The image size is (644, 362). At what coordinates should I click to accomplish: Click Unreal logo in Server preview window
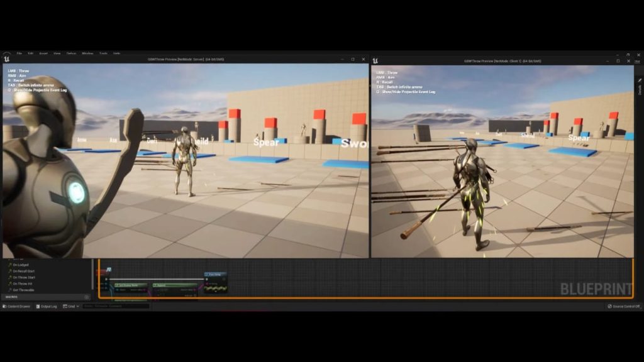click(6, 59)
